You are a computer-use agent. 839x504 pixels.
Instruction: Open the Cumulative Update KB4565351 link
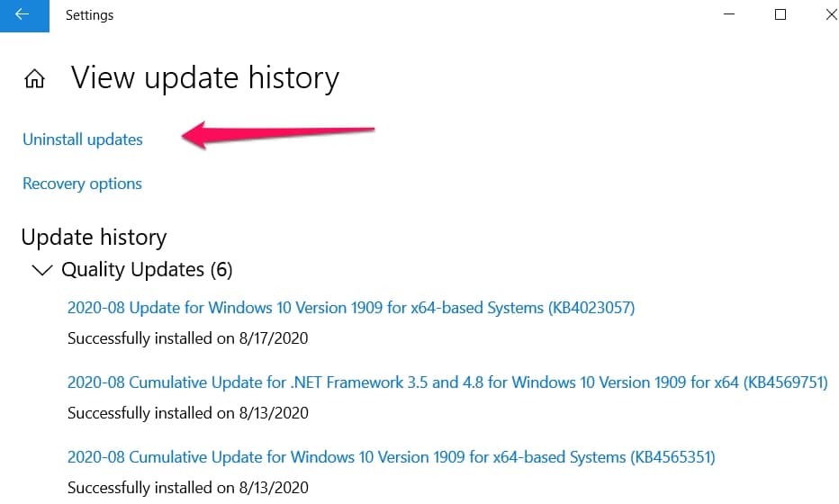pyautogui.click(x=391, y=457)
